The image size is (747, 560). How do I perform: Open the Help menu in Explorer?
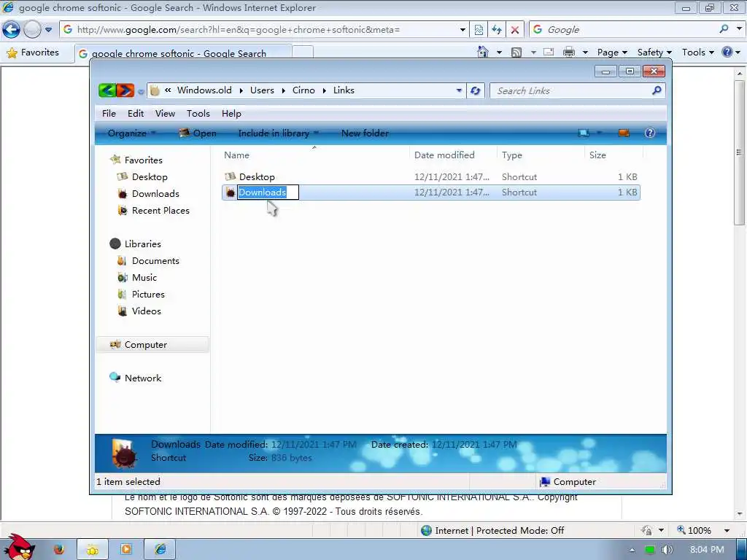tap(231, 113)
